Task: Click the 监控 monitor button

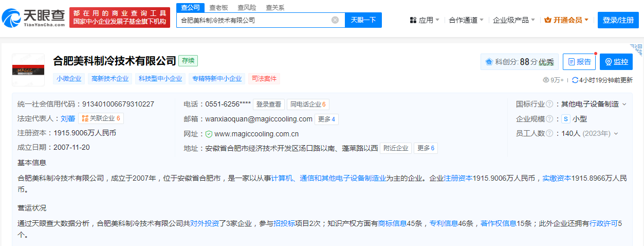Action: [x=616, y=62]
